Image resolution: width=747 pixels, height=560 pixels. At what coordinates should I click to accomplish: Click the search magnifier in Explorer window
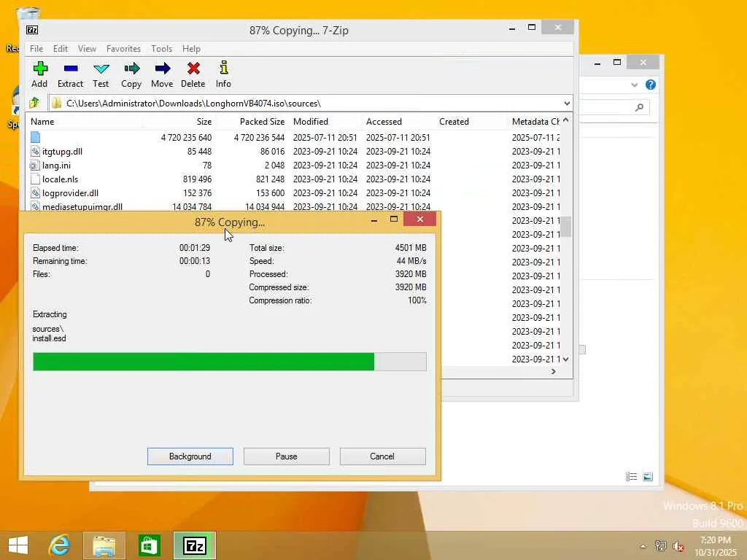click(x=639, y=108)
